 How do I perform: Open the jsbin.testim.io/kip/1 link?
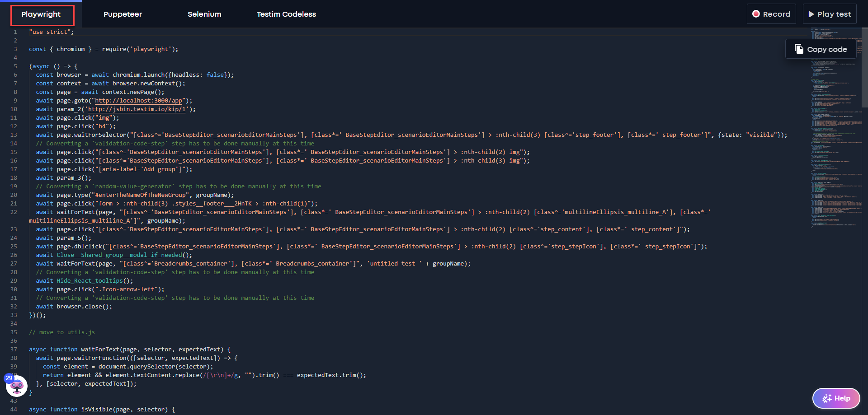137,109
